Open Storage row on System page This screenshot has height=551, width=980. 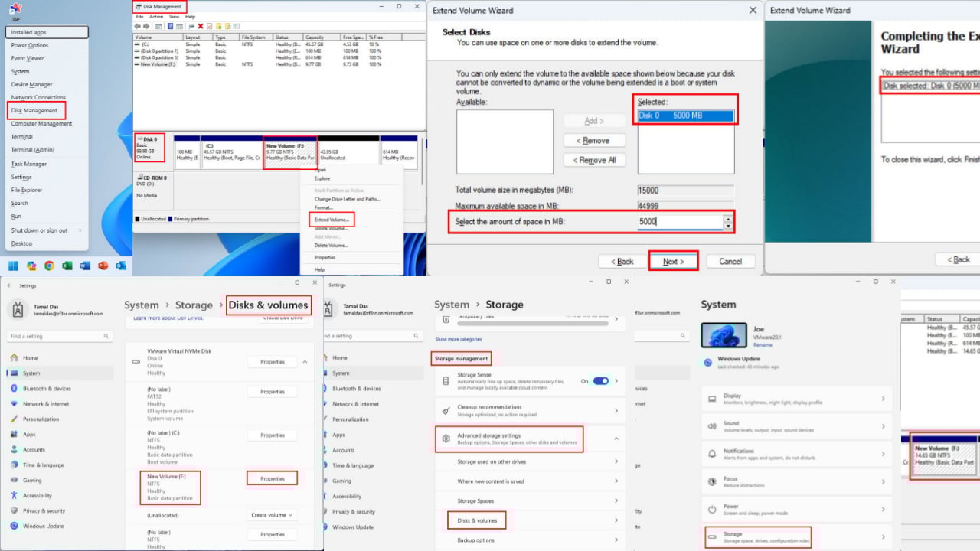(796, 537)
